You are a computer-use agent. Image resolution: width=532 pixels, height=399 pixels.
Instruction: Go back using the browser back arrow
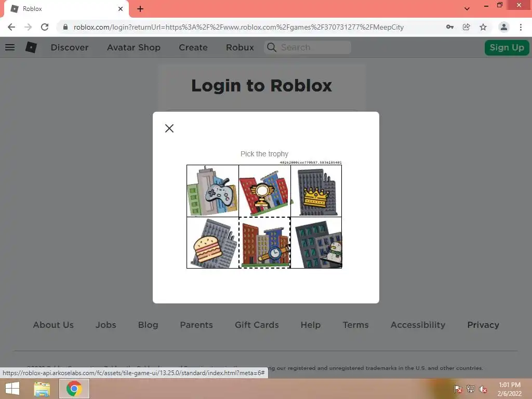(11, 27)
